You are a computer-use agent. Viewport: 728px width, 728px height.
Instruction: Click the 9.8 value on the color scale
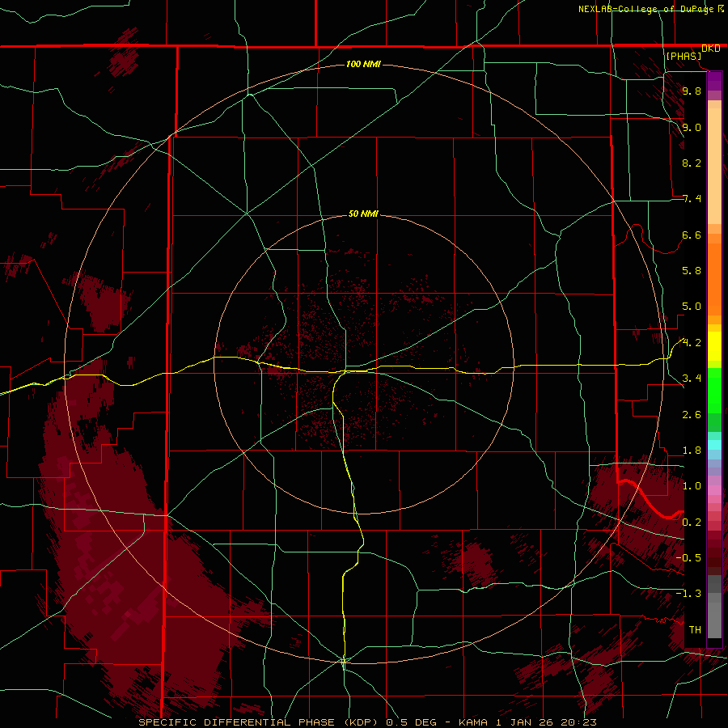[692, 91]
